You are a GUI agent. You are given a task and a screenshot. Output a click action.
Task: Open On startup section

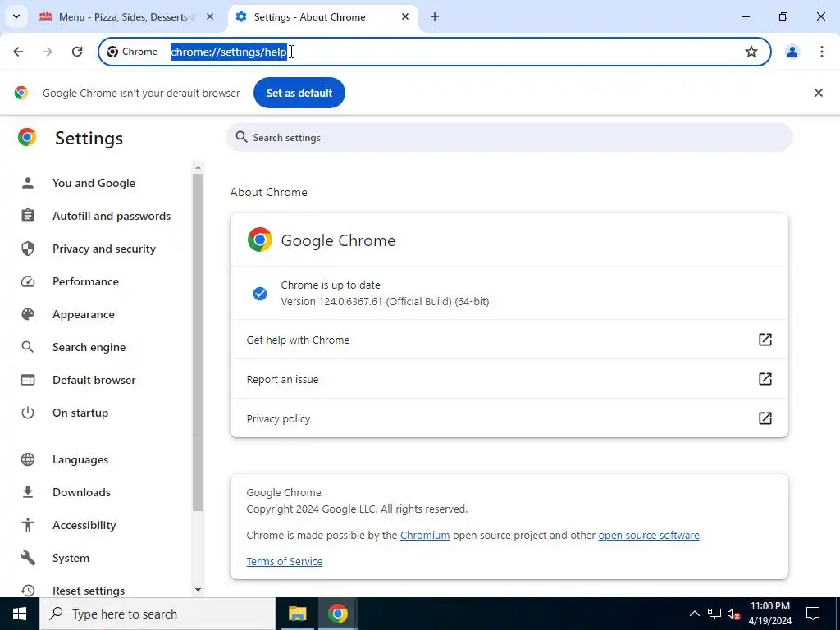click(80, 413)
